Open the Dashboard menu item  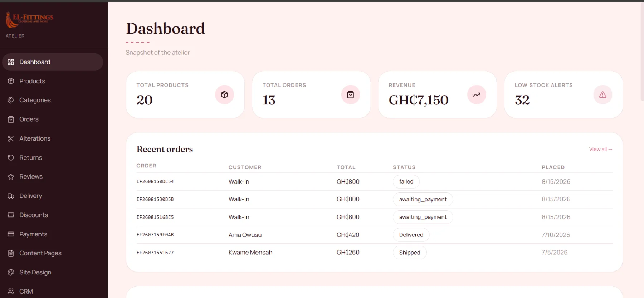coord(53,62)
